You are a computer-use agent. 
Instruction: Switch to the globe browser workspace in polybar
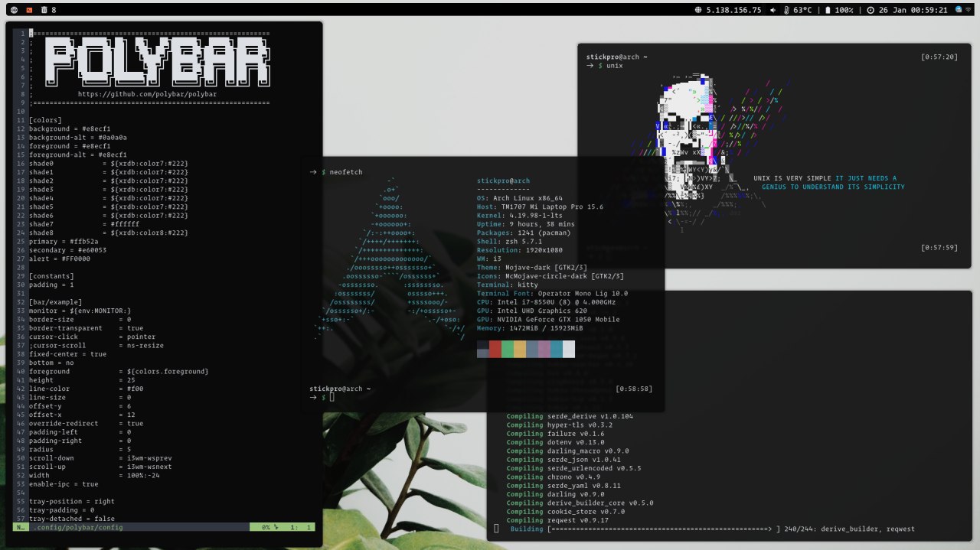point(15,10)
